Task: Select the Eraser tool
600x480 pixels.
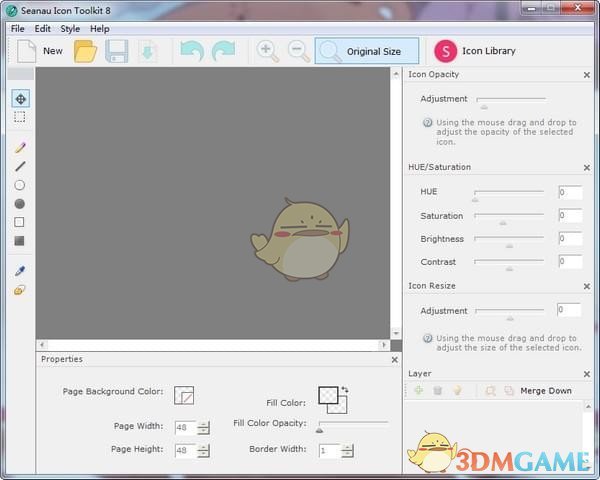Action: (x=20, y=290)
